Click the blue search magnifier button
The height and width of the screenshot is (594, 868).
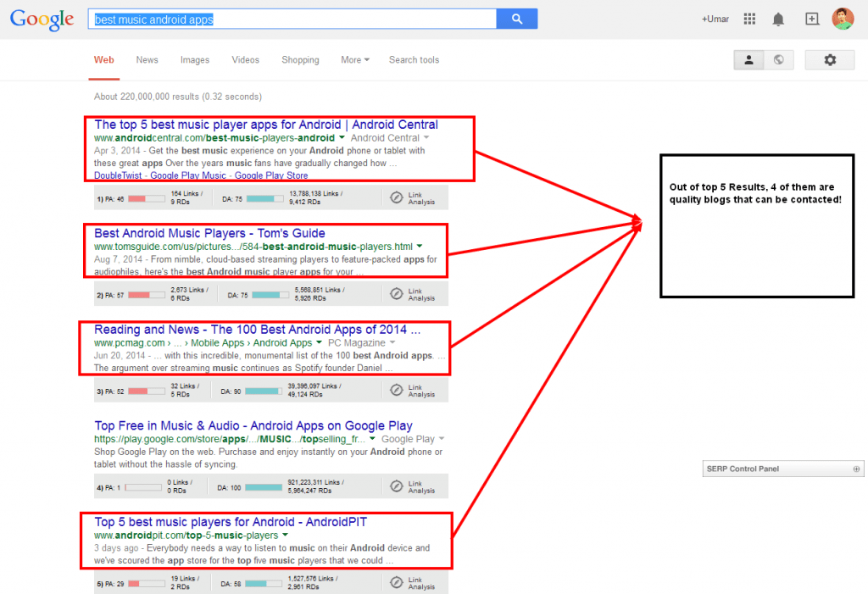tap(516, 19)
